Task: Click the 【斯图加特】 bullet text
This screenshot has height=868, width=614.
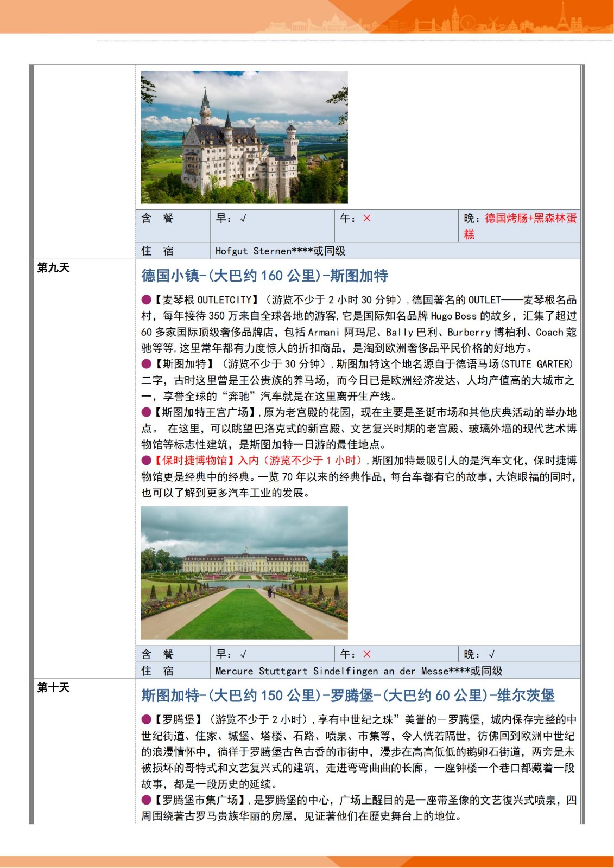Action: (x=185, y=364)
